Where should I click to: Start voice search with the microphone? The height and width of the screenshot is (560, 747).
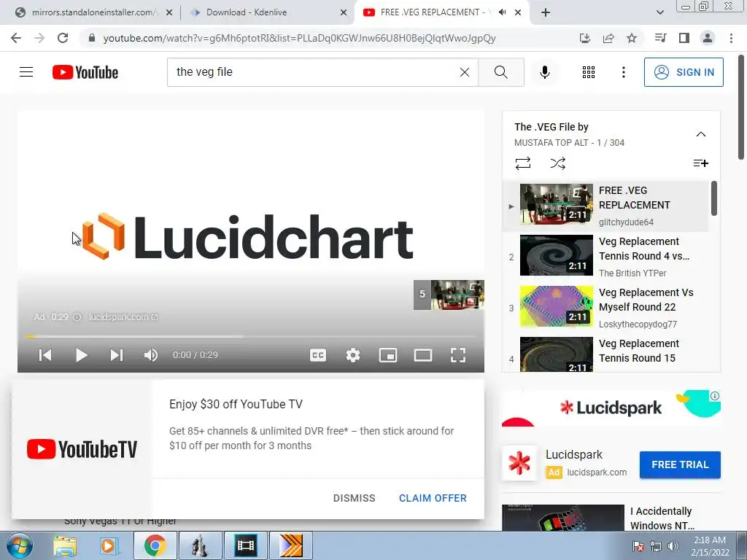coord(544,72)
